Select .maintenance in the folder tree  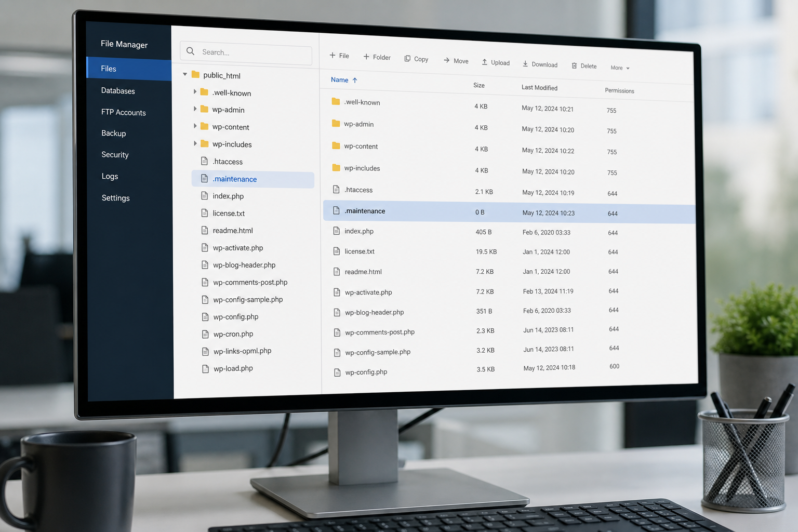pos(252,179)
